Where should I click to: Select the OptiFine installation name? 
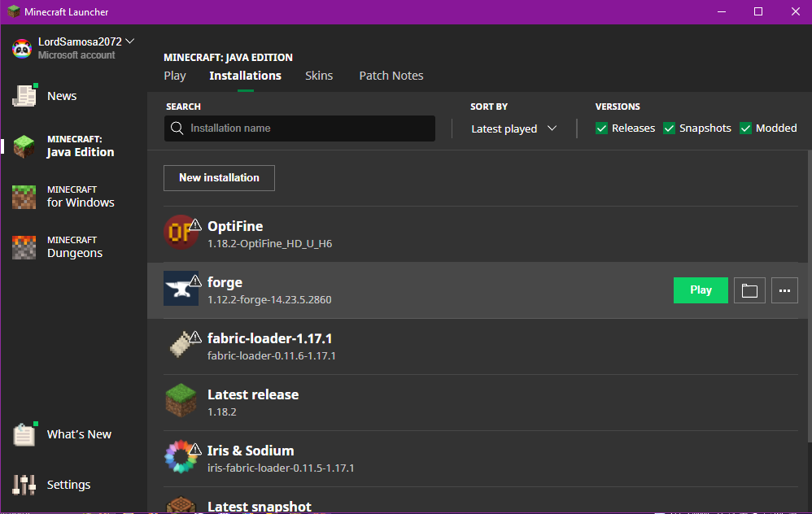click(x=235, y=226)
